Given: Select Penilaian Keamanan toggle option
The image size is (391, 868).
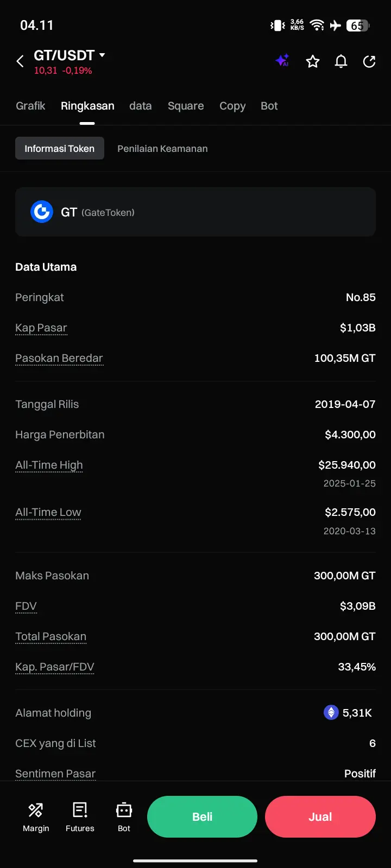Looking at the screenshot, I should (x=162, y=149).
